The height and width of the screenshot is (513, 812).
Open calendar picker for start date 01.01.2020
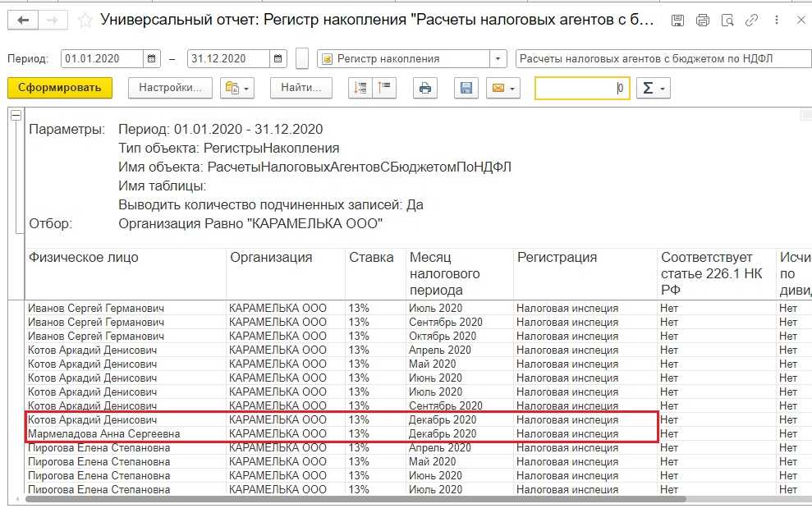[152, 59]
